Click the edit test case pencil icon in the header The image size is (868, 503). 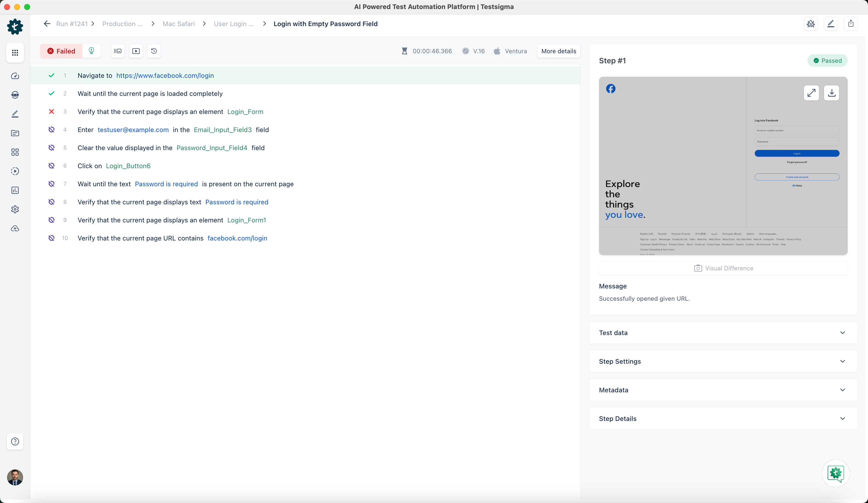coord(831,24)
